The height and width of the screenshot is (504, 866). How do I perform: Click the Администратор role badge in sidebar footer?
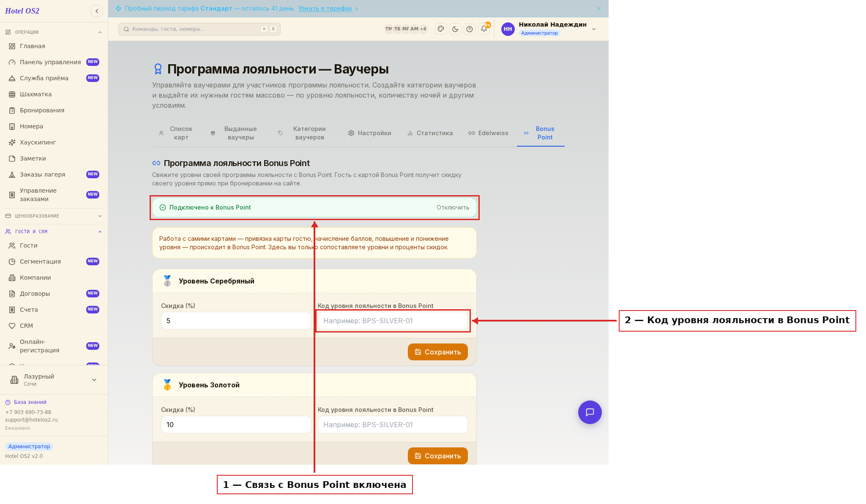[x=29, y=447]
